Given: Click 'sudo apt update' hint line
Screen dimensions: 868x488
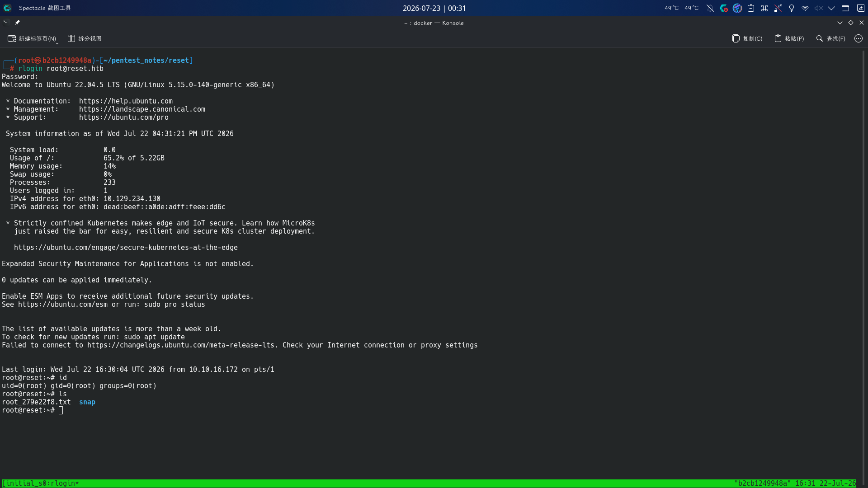Looking at the screenshot, I should tap(93, 337).
